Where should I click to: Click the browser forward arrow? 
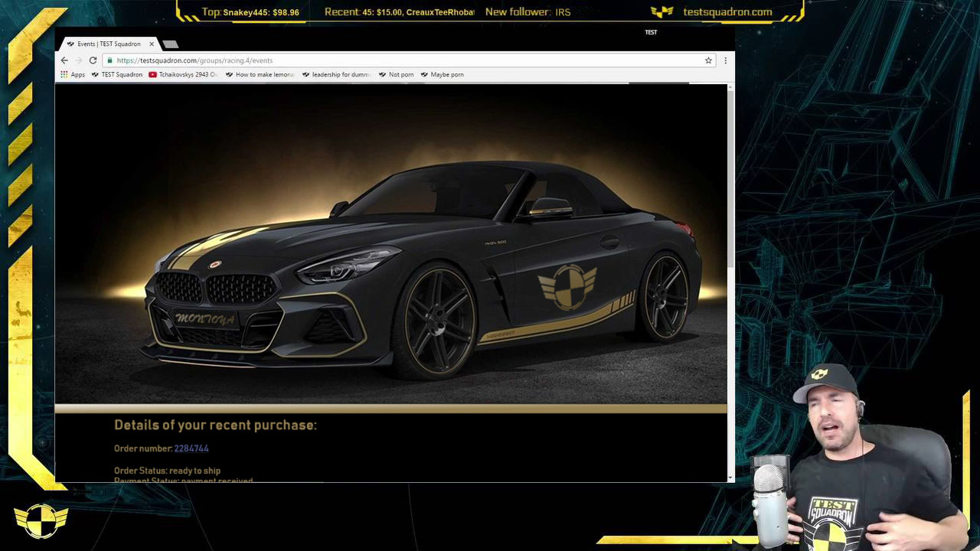[x=78, y=60]
